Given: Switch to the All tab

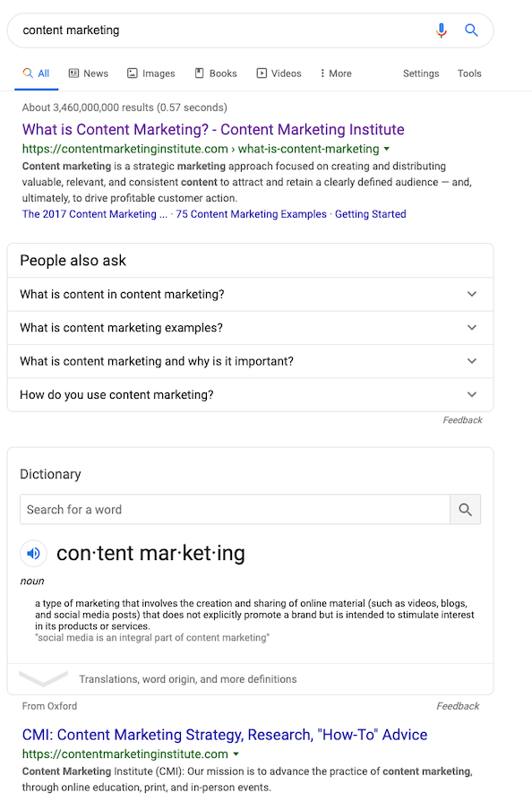Looking at the screenshot, I should [36, 73].
